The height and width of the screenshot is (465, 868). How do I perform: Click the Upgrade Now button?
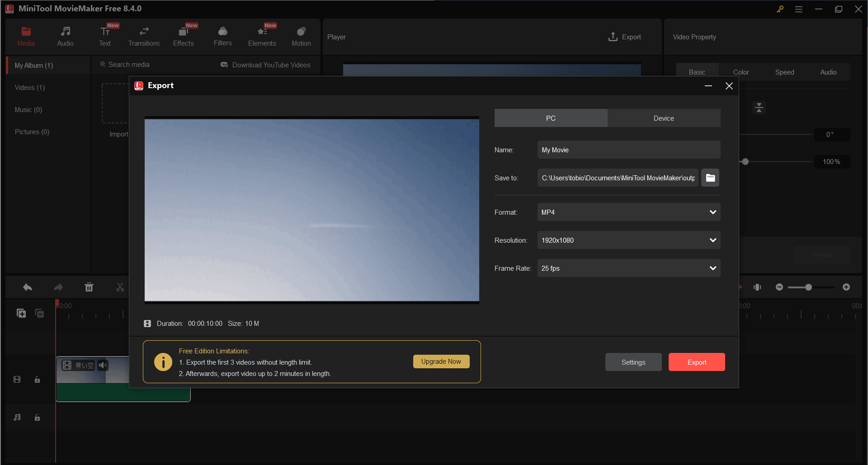(x=441, y=362)
